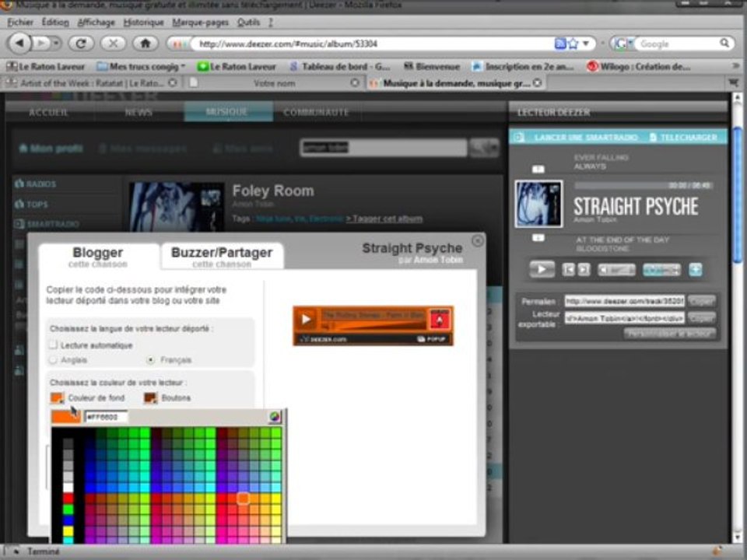Move track up with small arrow above cover
This screenshot has height=560, width=747.
[538, 169]
